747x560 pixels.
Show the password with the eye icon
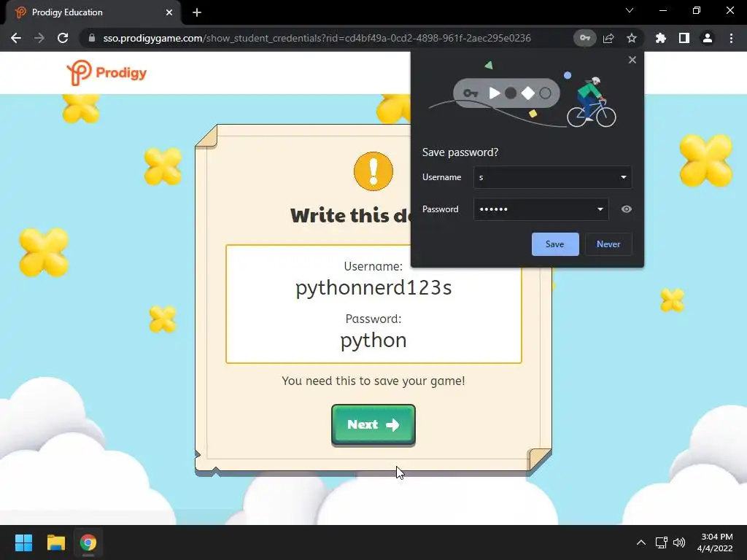tap(627, 209)
